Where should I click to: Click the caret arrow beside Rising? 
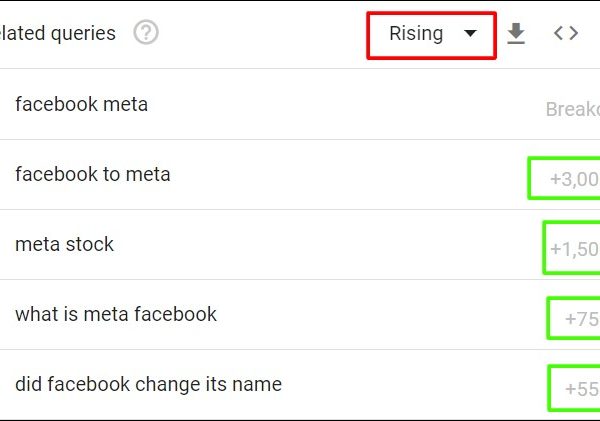pos(471,34)
